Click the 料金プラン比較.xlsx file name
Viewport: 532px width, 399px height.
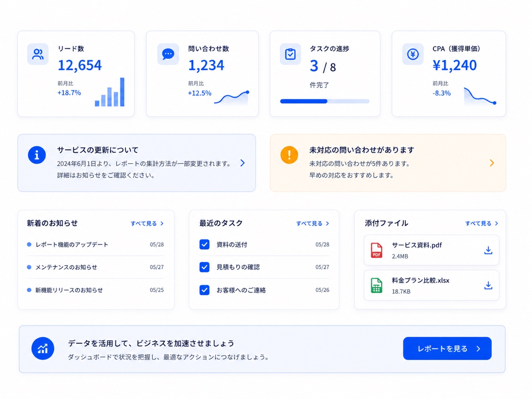tap(420, 280)
